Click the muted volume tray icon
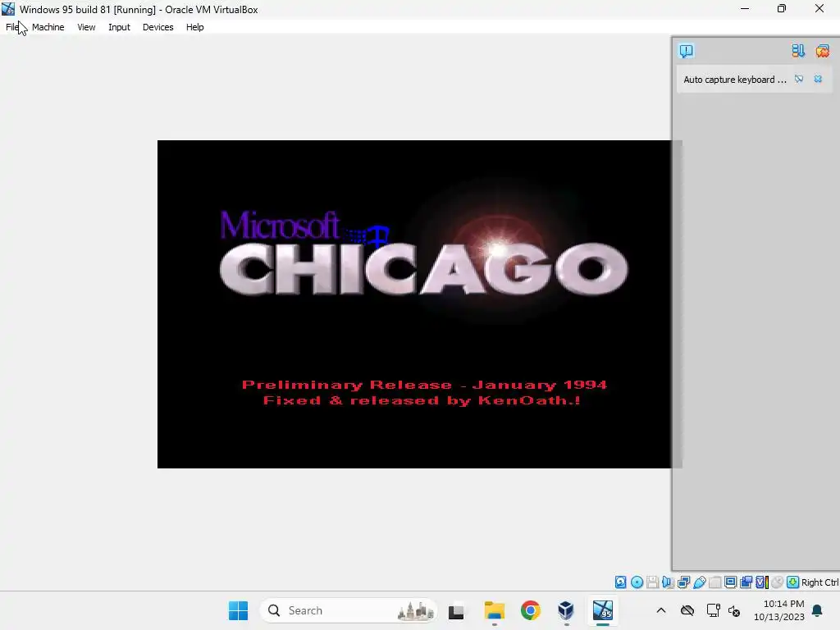This screenshot has height=630, width=840. click(x=734, y=610)
